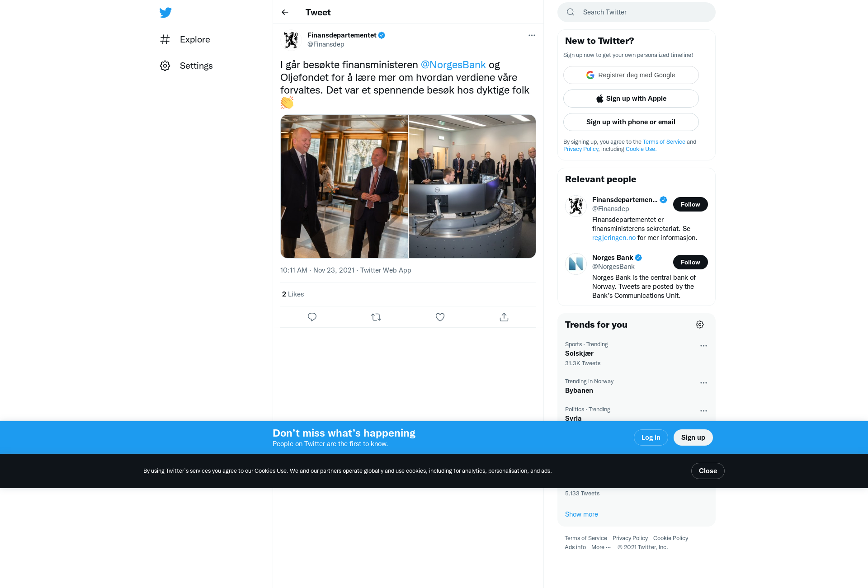
Task: Sign up with Apple
Action: tap(631, 99)
